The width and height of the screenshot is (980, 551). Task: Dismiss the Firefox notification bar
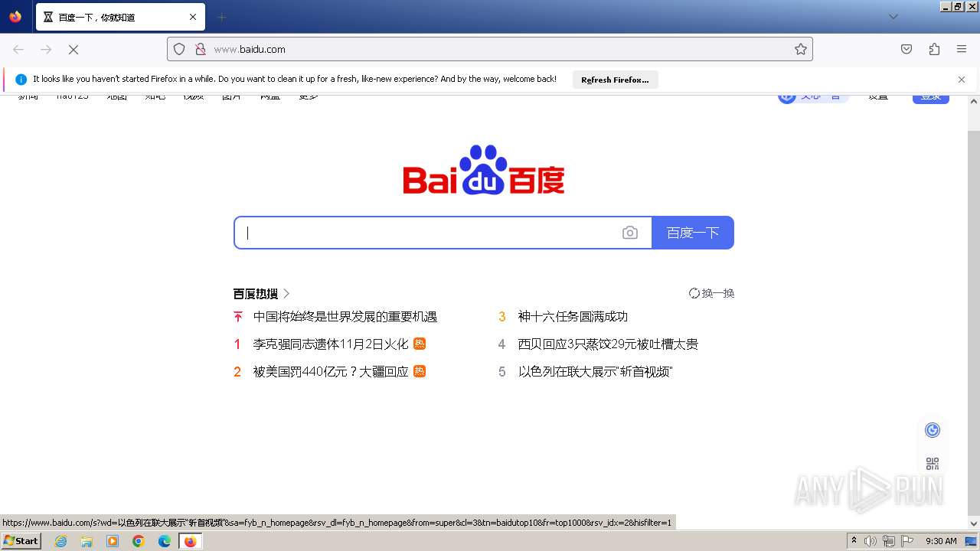(x=962, y=80)
